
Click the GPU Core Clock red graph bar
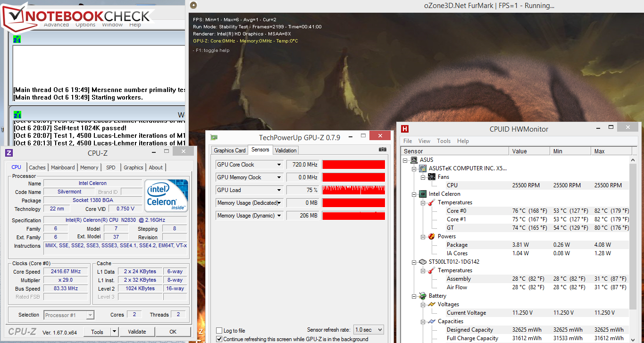point(353,165)
